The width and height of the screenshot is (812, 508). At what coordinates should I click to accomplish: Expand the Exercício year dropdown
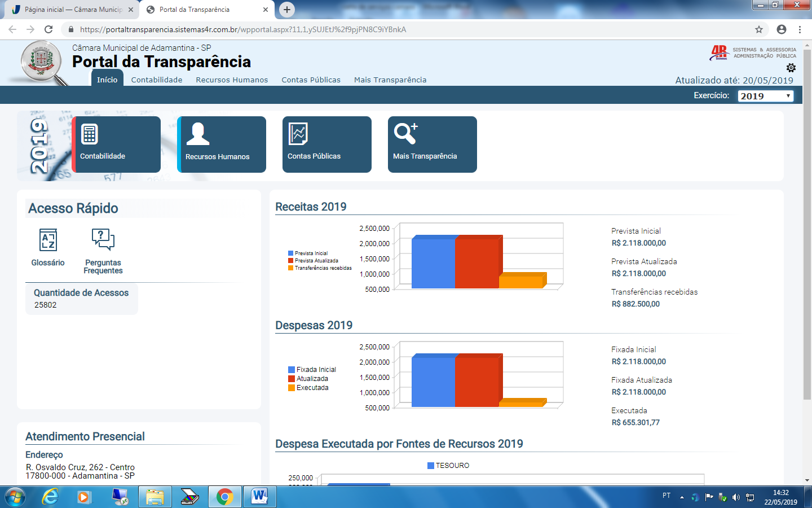765,96
